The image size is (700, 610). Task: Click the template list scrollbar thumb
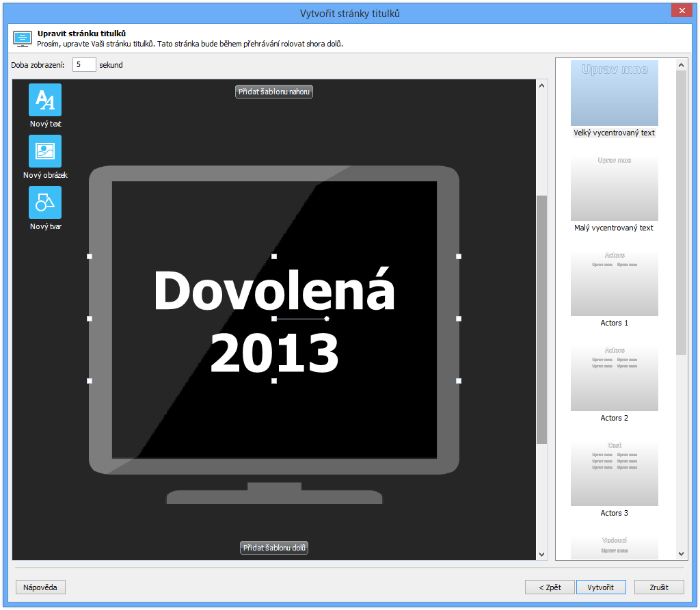tap(681, 213)
